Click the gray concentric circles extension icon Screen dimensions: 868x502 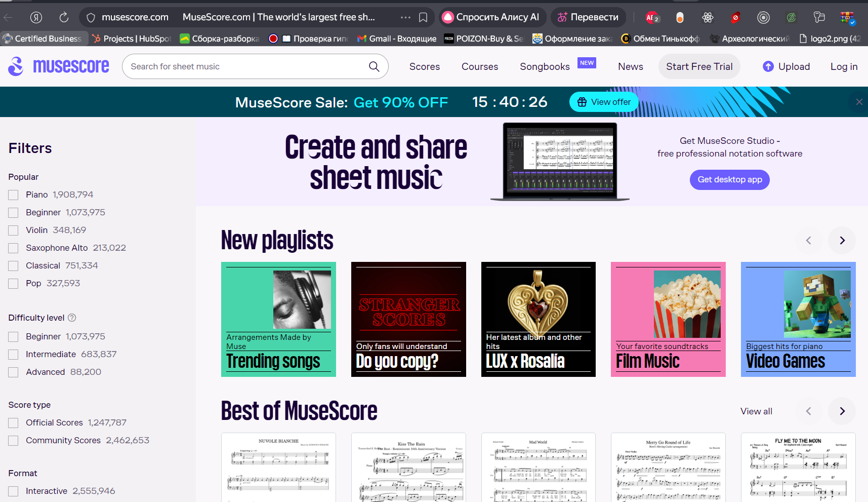(763, 18)
